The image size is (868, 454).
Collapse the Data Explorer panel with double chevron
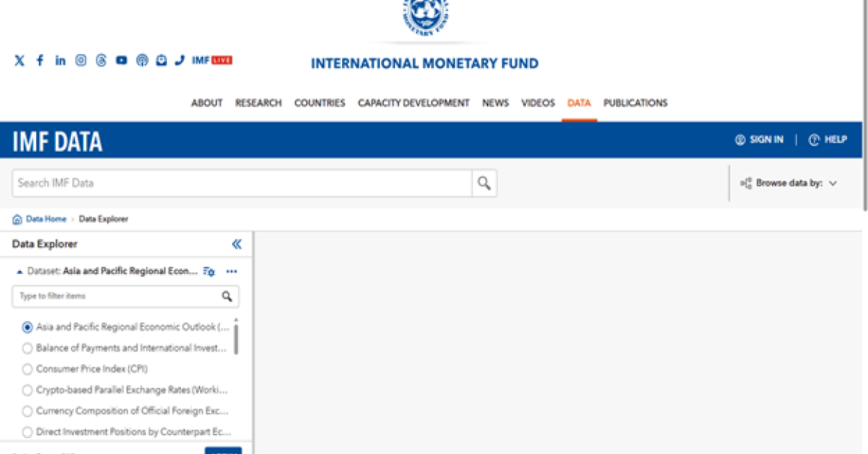[x=237, y=244]
